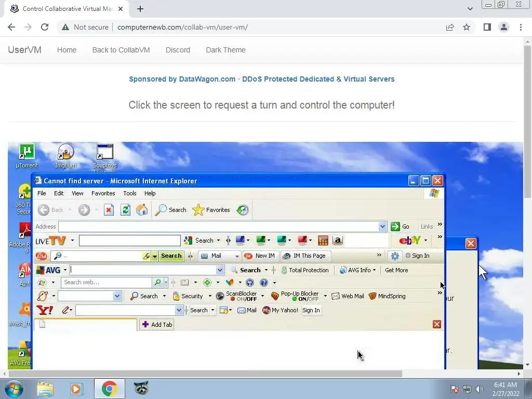Toggle the ScamBlocker ON/OFF button

[x=237, y=296]
